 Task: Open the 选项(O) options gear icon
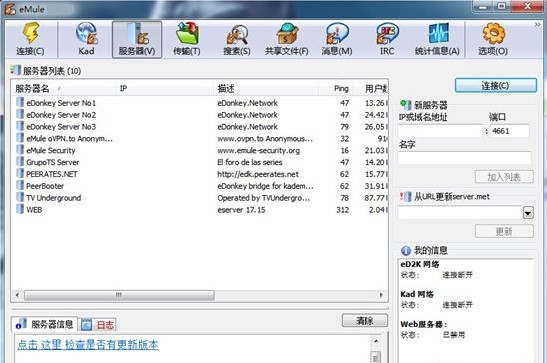(x=493, y=39)
